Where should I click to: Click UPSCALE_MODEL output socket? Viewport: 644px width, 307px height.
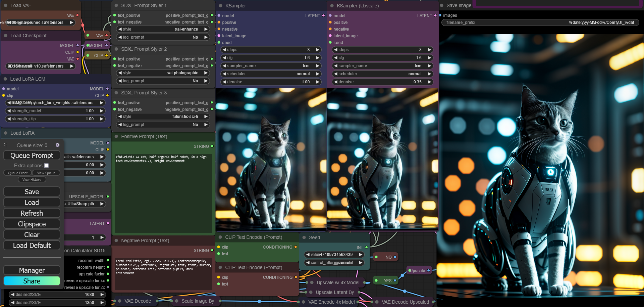(108, 196)
